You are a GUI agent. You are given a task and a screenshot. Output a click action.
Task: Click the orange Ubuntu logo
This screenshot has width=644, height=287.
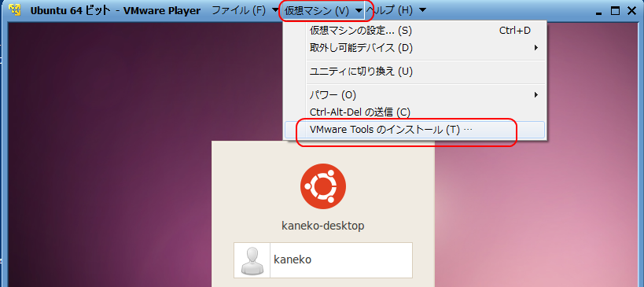(x=323, y=186)
